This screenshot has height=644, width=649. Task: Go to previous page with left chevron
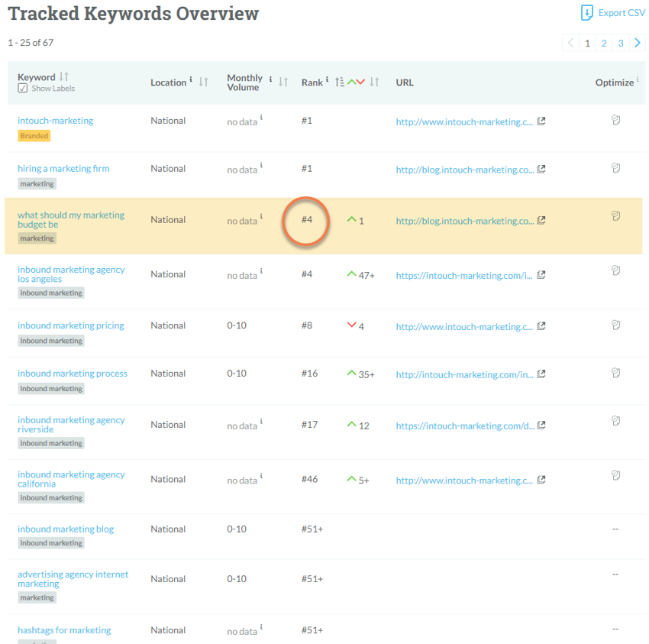click(570, 43)
